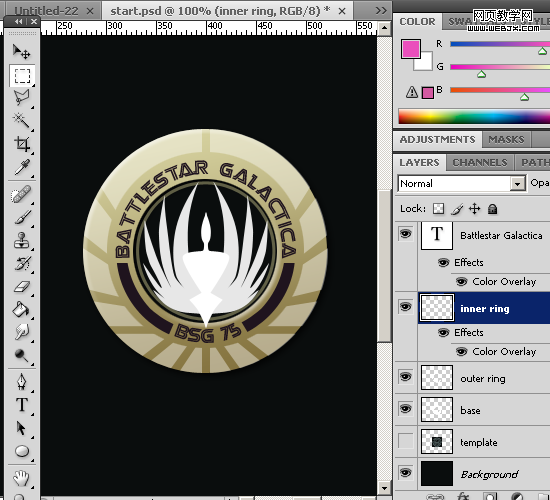Toggle Color Overlay eye under inner ring
This screenshot has height=500, width=550.
click(x=461, y=351)
